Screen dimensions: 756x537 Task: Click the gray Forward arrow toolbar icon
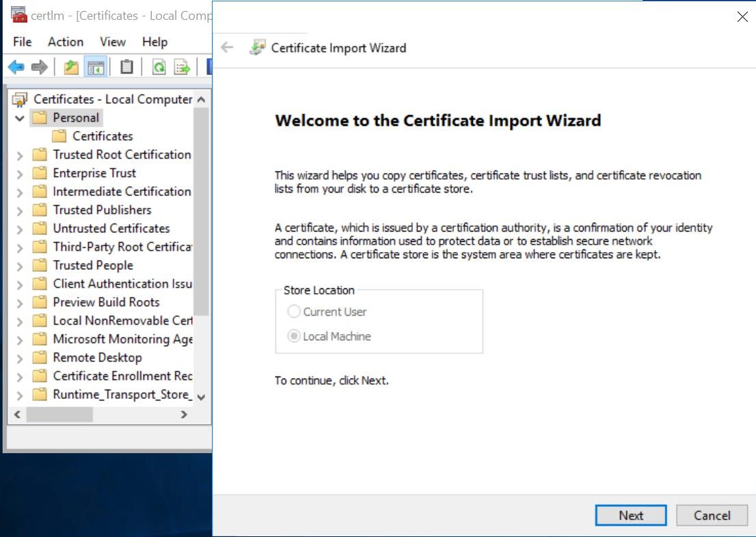click(40, 67)
